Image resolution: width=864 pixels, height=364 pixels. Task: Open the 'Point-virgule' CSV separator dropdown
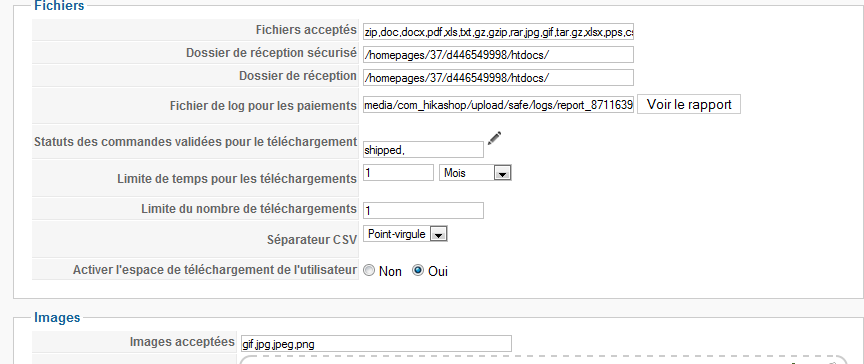tap(405, 234)
